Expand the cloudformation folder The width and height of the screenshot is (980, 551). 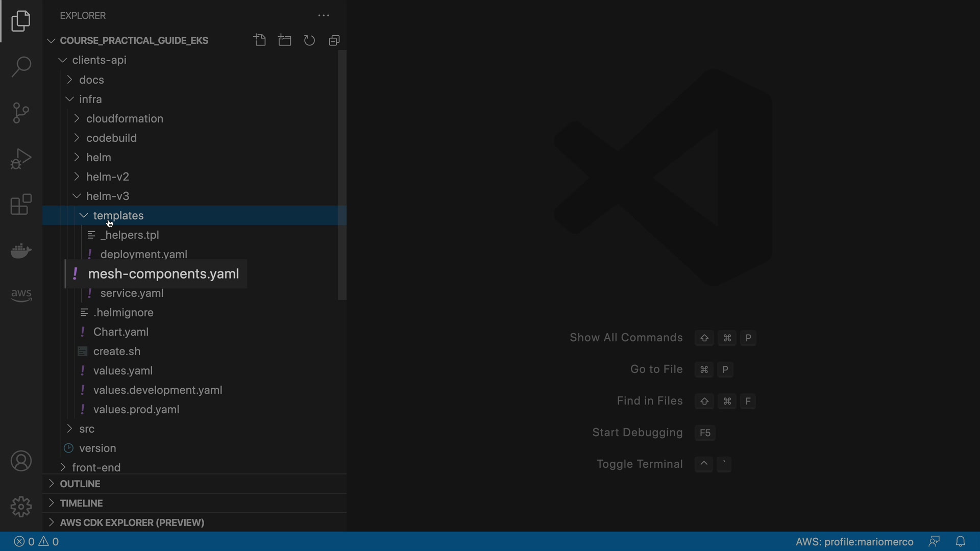click(x=125, y=119)
